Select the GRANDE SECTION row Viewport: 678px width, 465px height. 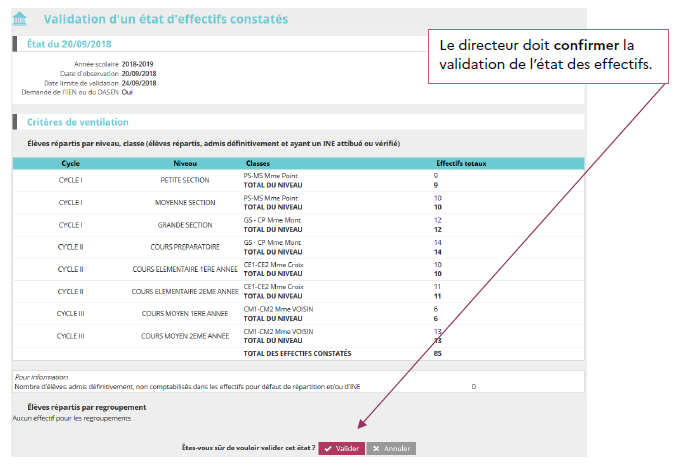tap(185, 225)
